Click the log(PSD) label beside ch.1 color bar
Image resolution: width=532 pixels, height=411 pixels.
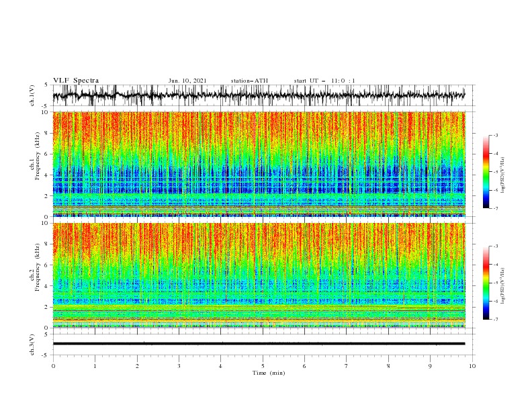click(x=503, y=175)
